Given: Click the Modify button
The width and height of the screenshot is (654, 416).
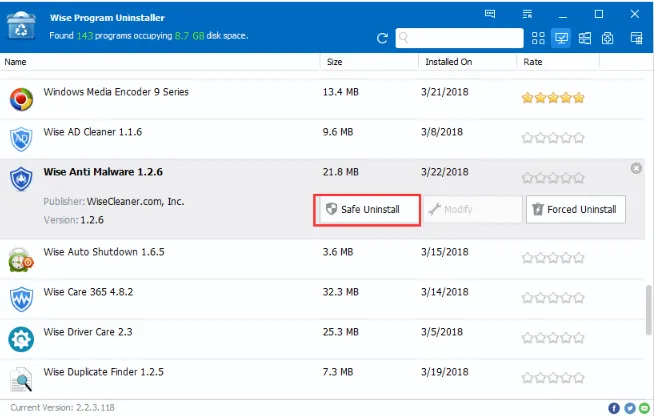Looking at the screenshot, I should coord(473,209).
